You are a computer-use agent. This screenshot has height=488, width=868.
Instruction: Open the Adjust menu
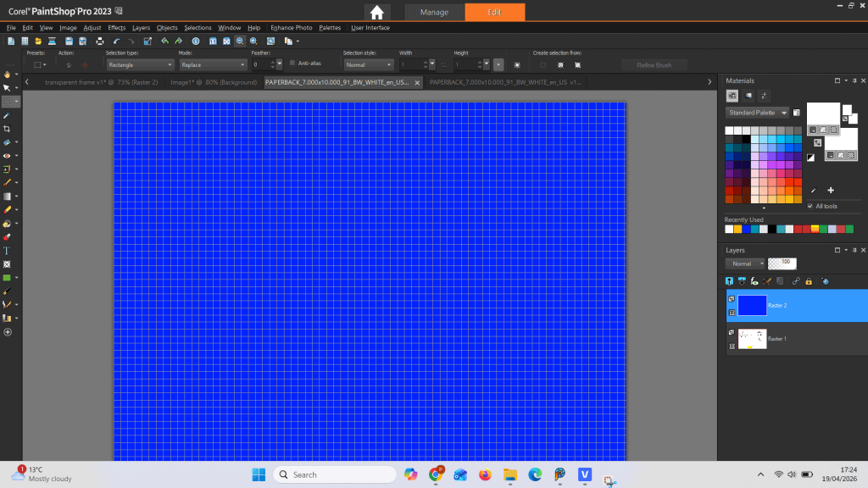[92, 28]
